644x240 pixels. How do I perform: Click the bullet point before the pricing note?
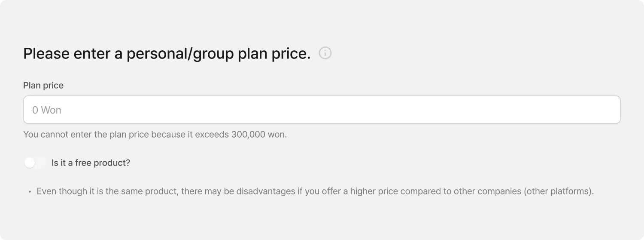coord(30,192)
